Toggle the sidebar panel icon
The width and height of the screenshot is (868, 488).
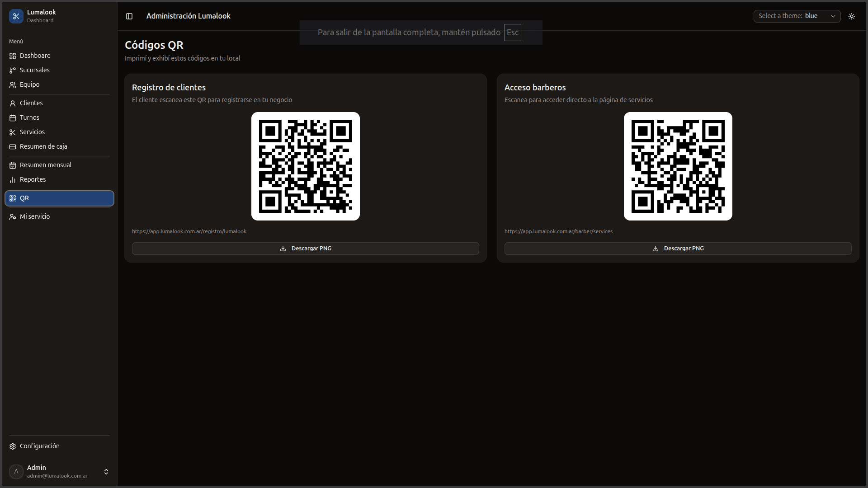pyautogui.click(x=129, y=16)
